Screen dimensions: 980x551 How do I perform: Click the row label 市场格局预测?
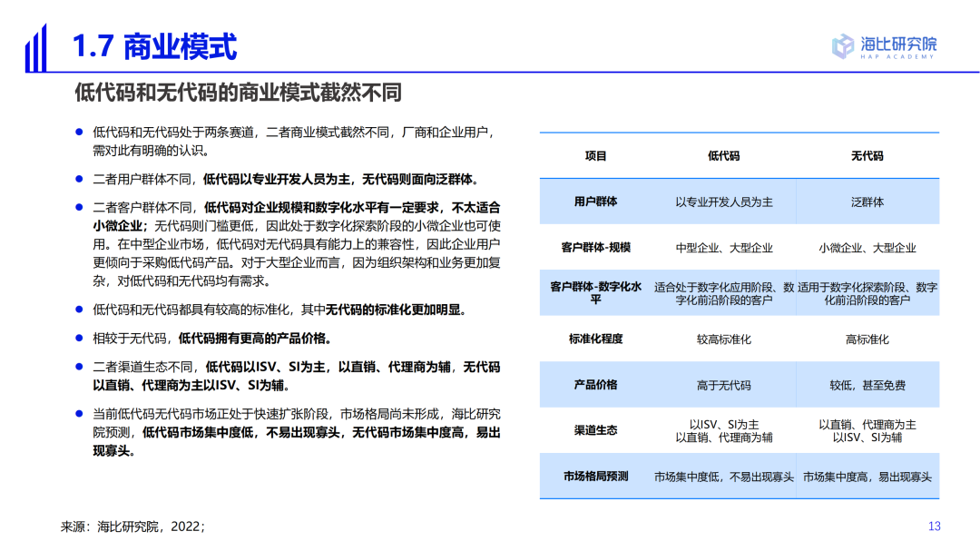tap(595, 476)
